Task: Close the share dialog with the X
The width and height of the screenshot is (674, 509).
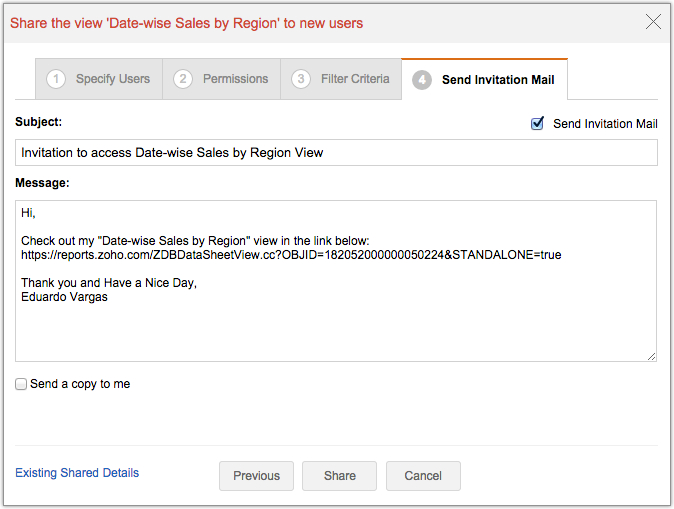Action: (653, 22)
